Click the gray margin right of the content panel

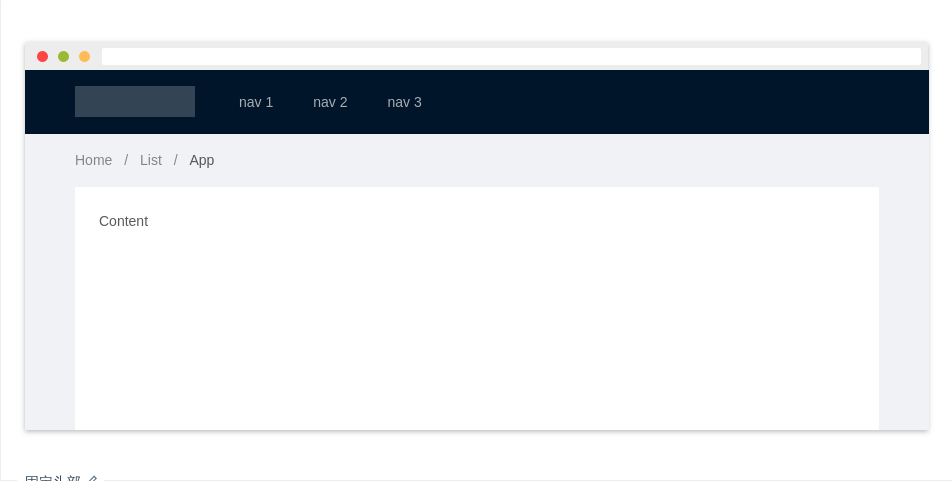point(904,300)
